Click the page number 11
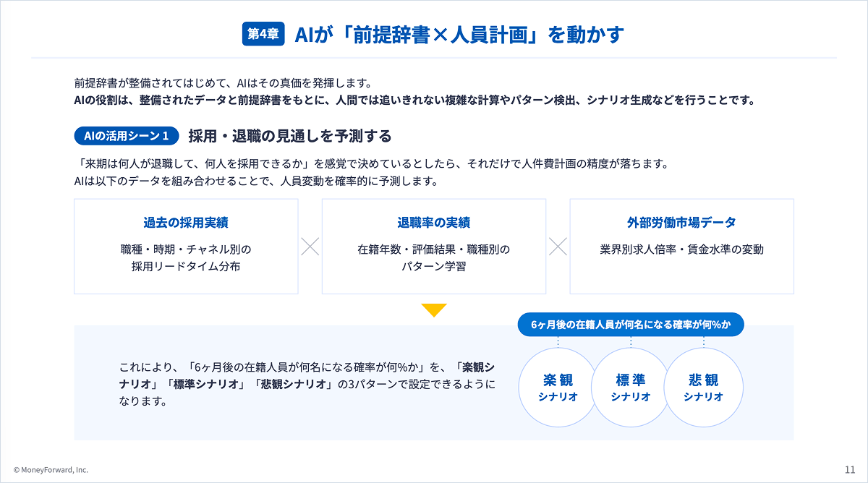The image size is (868, 483). pos(850,470)
